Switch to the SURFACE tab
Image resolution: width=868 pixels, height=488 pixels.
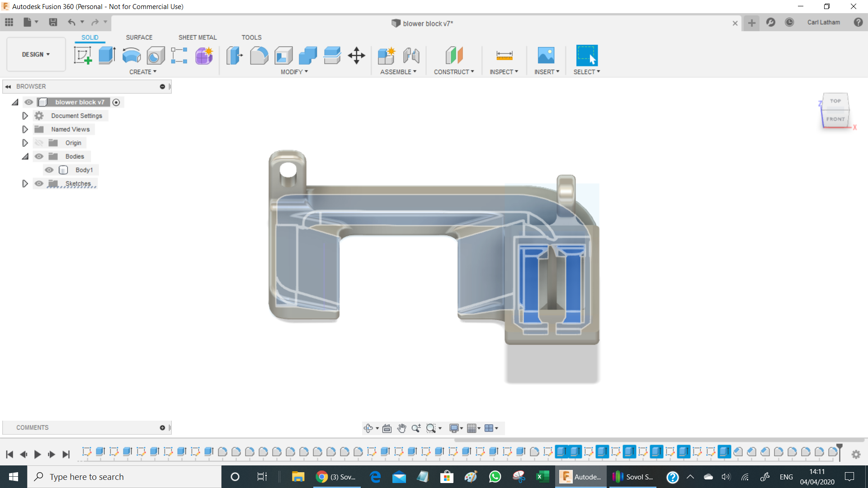[x=139, y=38]
